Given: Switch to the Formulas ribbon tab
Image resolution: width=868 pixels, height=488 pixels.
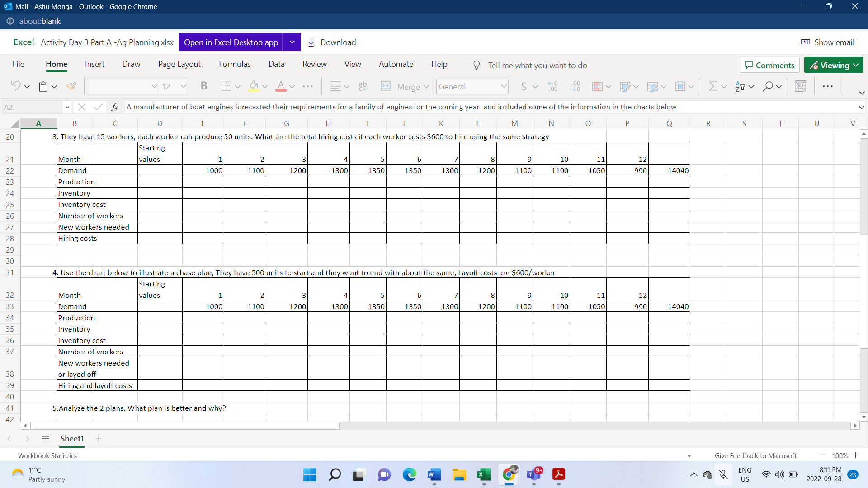Looking at the screenshot, I should coord(234,64).
